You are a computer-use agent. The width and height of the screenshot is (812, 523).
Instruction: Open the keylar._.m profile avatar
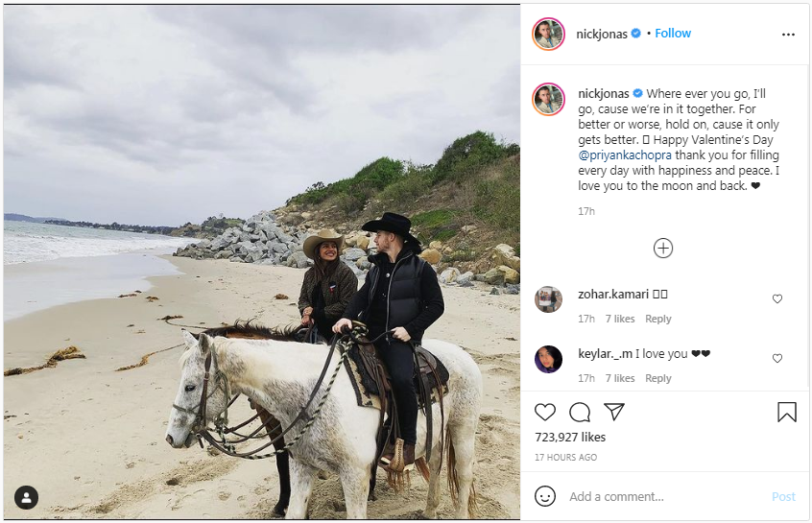(548, 359)
